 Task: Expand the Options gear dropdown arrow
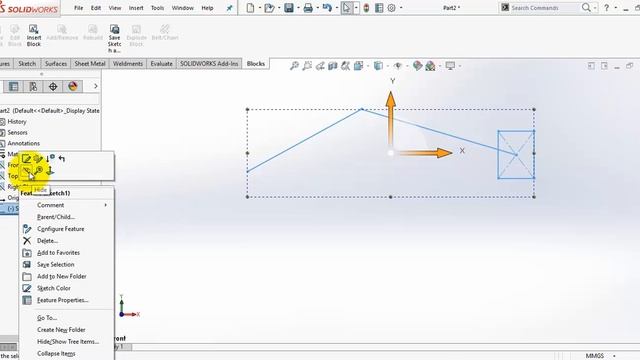tap(401, 8)
